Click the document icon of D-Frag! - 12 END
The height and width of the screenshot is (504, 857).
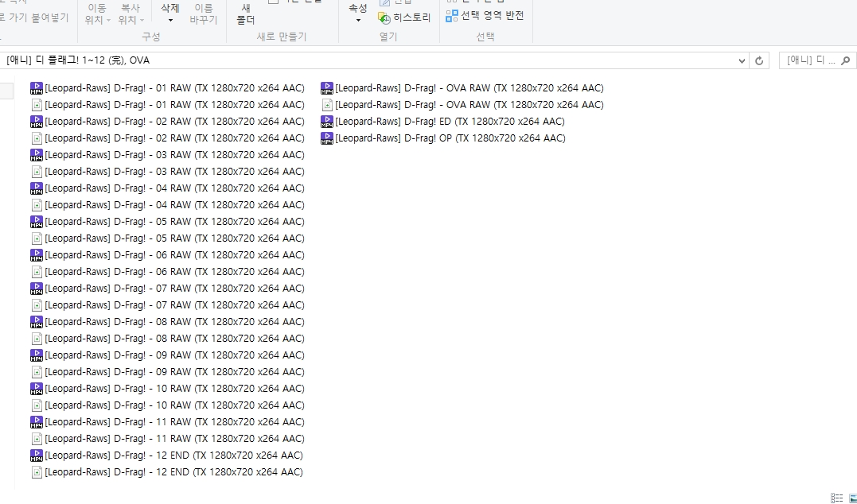[x=37, y=472]
